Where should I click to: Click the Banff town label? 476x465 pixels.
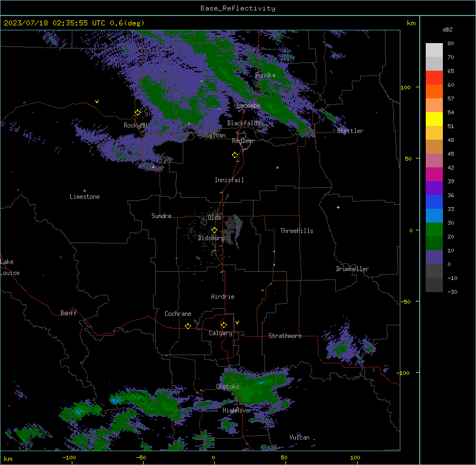[68, 313]
